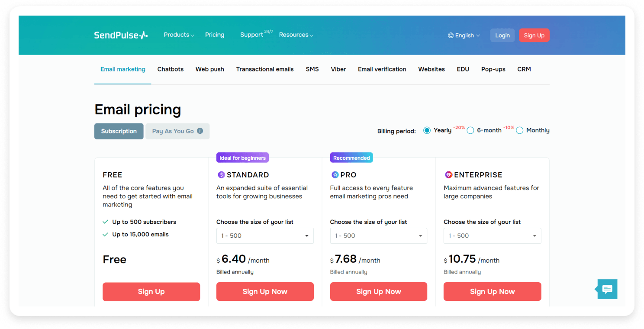This screenshot has width=644, height=329.
Task: Go to Pricing in the top menu
Action: (215, 35)
